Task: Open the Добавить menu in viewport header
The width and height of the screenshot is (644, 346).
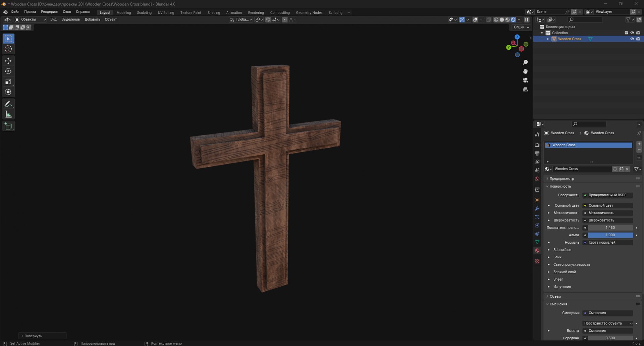Action: 92,19
